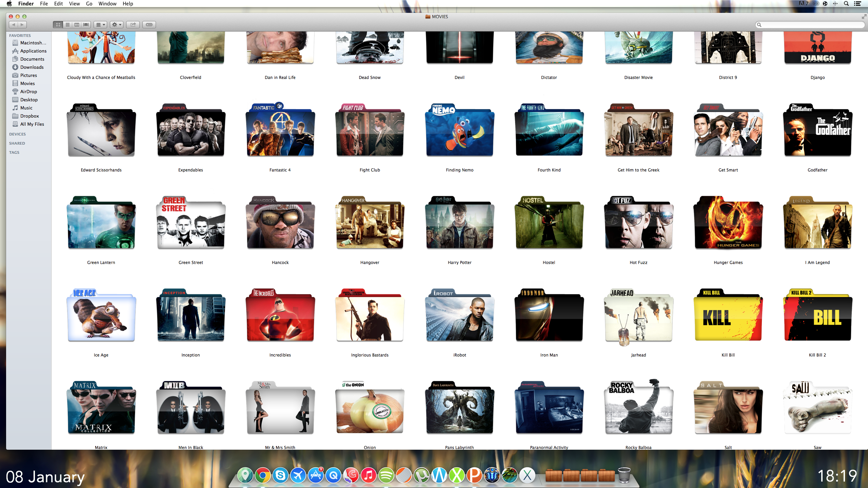Launch Google Chrome from the Dock

point(263,475)
